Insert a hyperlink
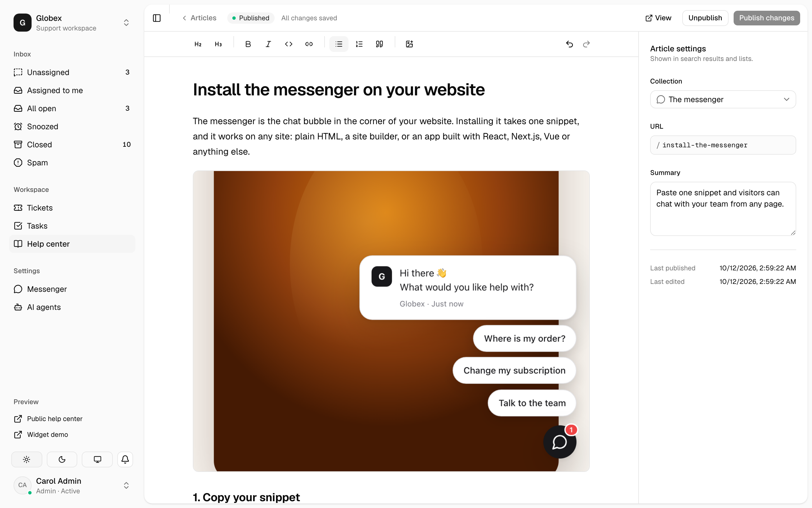This screenshot has width=812, height=508. (x=309, y=44)
